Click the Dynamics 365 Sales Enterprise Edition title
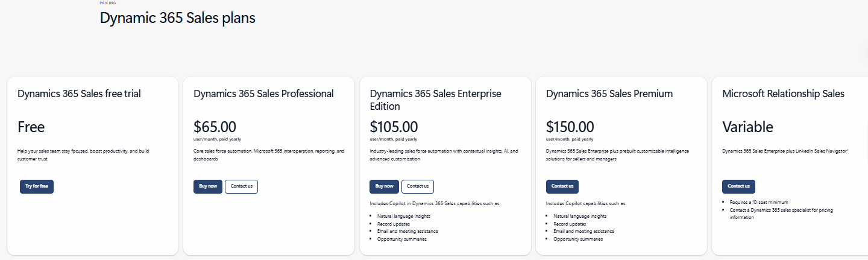 click(435, 100)
